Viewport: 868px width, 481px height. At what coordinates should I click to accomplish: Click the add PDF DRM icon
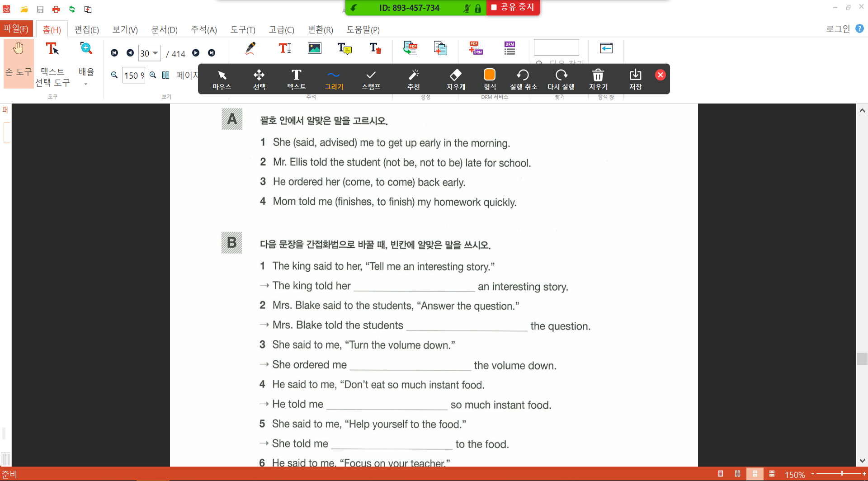click(x=476, y=48)
